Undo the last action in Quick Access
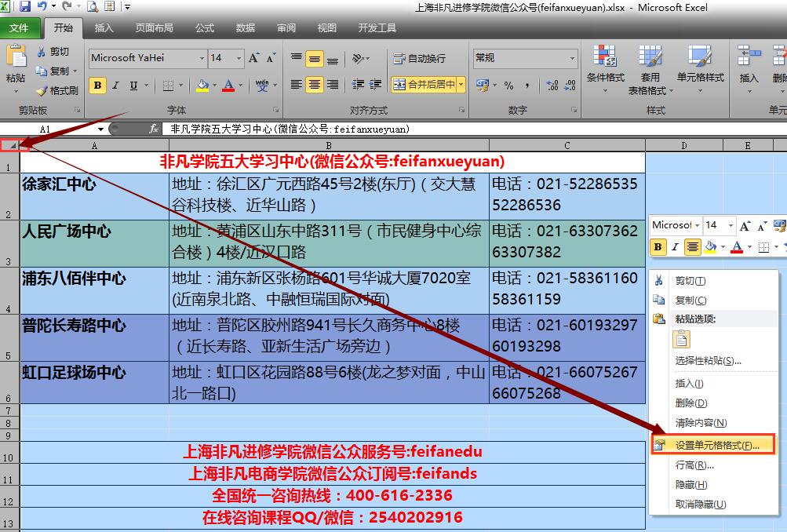 coord(42,7)
